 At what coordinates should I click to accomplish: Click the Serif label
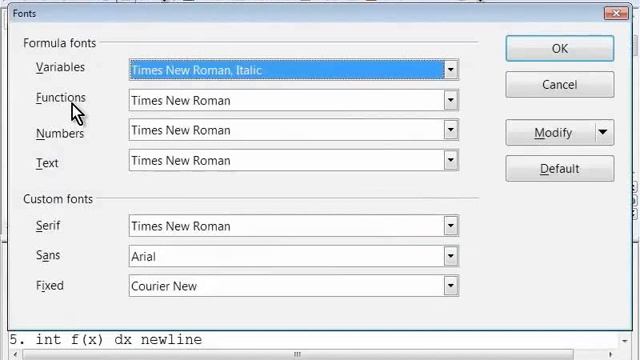click(x=48, y=225)
